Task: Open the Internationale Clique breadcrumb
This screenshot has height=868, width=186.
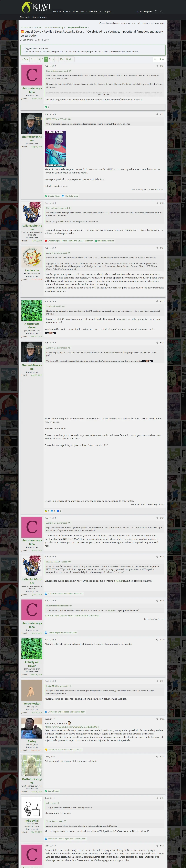Action: click(55, 27)
